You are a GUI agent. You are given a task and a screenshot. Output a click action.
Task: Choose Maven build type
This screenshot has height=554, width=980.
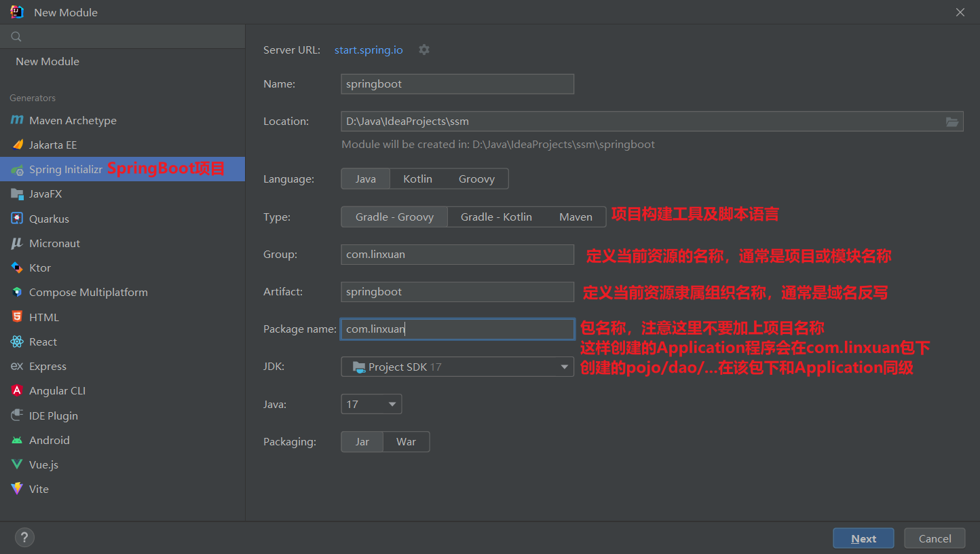576,217
